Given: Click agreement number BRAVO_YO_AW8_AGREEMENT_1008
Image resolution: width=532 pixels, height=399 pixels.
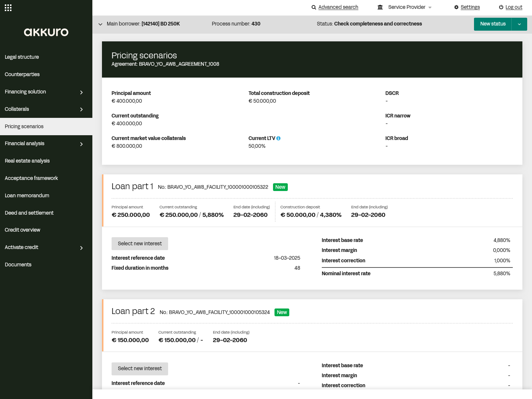Looking at the screenshot, I should [x=179, y=64].
